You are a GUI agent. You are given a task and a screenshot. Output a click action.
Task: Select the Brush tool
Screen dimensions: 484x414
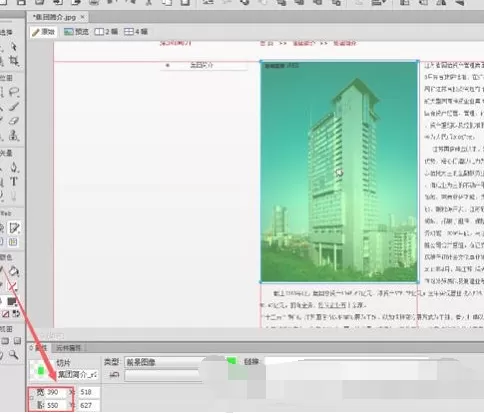[14, 106]
